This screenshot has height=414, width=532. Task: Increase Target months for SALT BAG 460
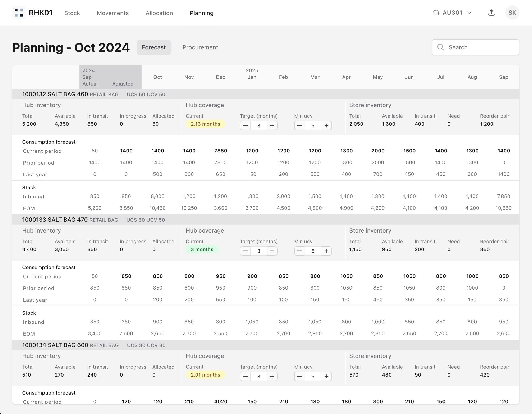pyautogui.click(x=272, y=125)
